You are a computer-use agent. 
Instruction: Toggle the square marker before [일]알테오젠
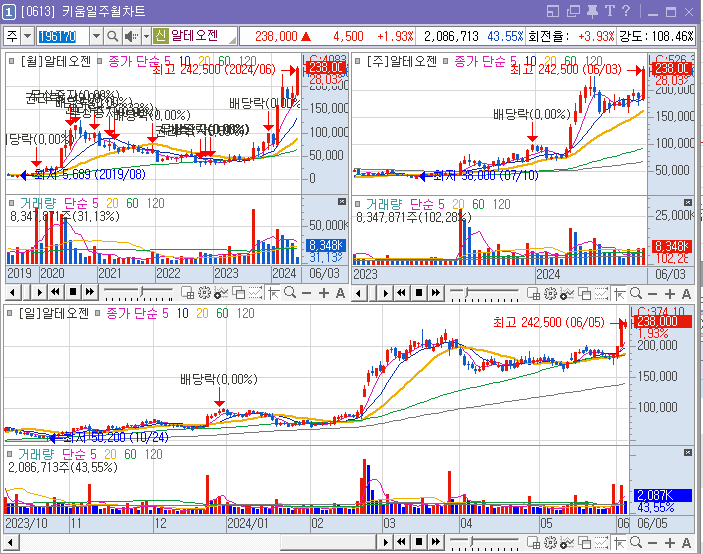(x=9, y=313)
